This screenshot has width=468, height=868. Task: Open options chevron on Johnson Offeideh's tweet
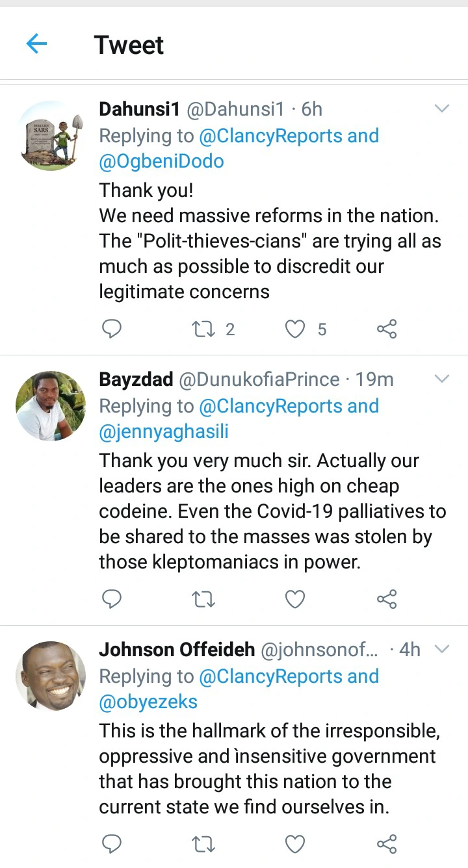coord(442,649)
